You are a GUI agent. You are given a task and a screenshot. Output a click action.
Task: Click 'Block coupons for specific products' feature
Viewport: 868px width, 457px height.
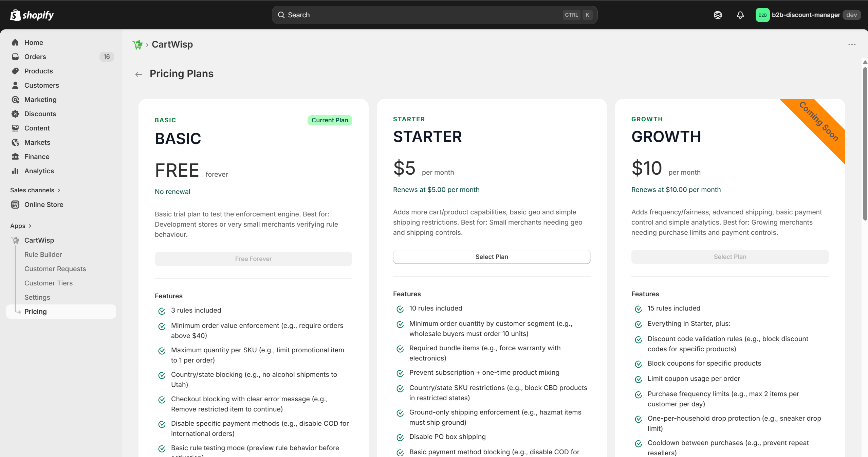click(x=704, y=363)
